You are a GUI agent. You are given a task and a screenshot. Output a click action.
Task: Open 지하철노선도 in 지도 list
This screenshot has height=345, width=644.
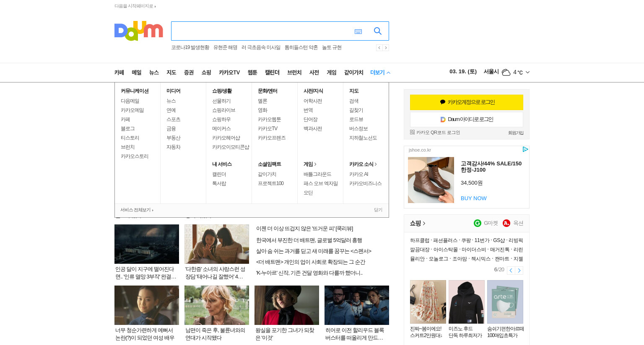(x=363, y=138)
